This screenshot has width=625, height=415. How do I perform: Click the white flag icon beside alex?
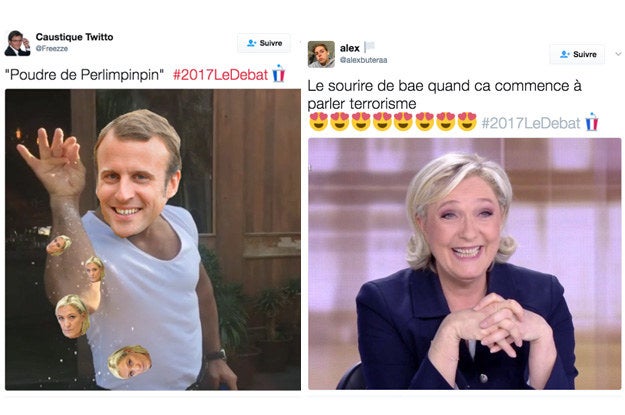pyautogui.click(x=369, y=47)
